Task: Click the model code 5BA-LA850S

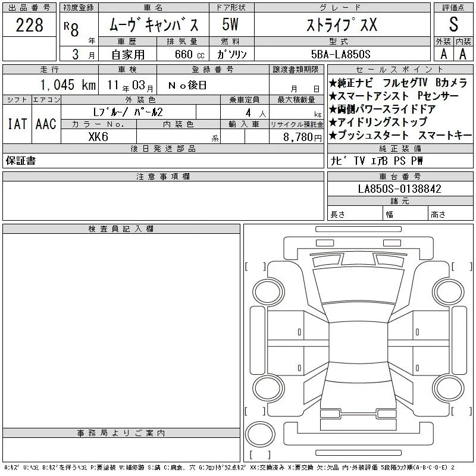Action: tap(341, 54)
